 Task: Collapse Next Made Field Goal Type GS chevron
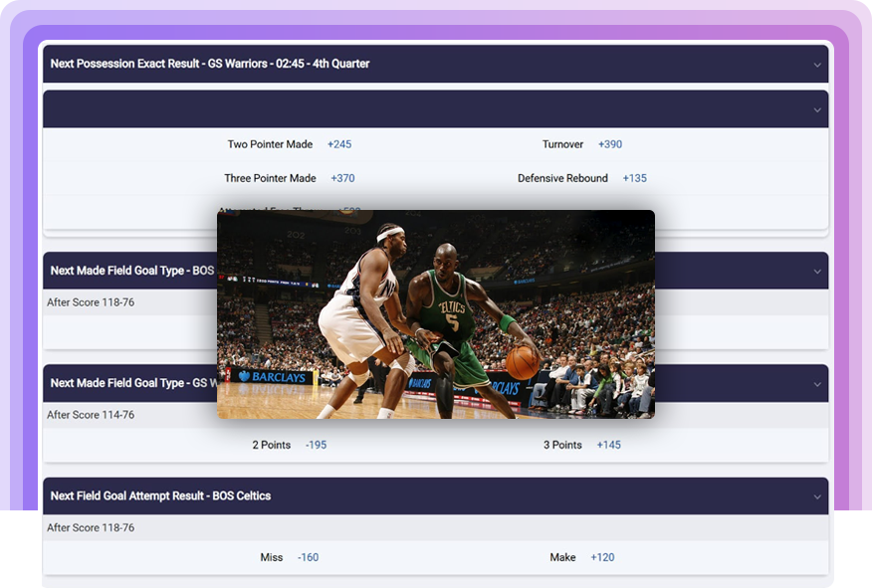[817, 384]
